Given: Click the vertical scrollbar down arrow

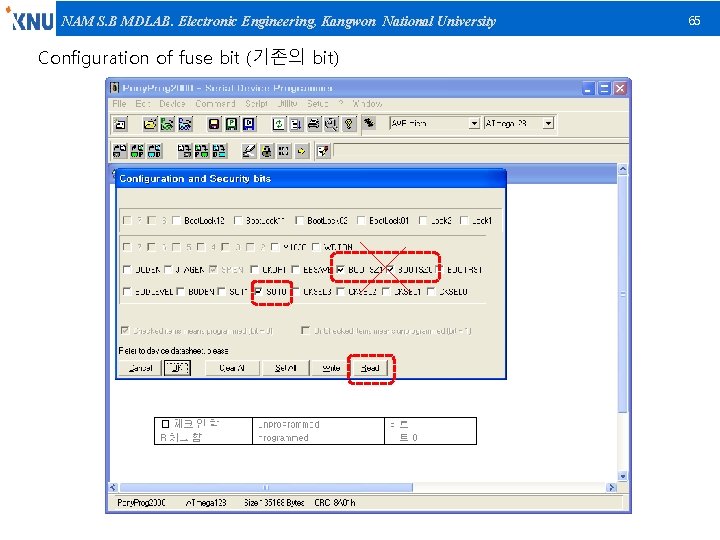Looking at the screenshot, I should pyautogui.click(x=623, y=476).
